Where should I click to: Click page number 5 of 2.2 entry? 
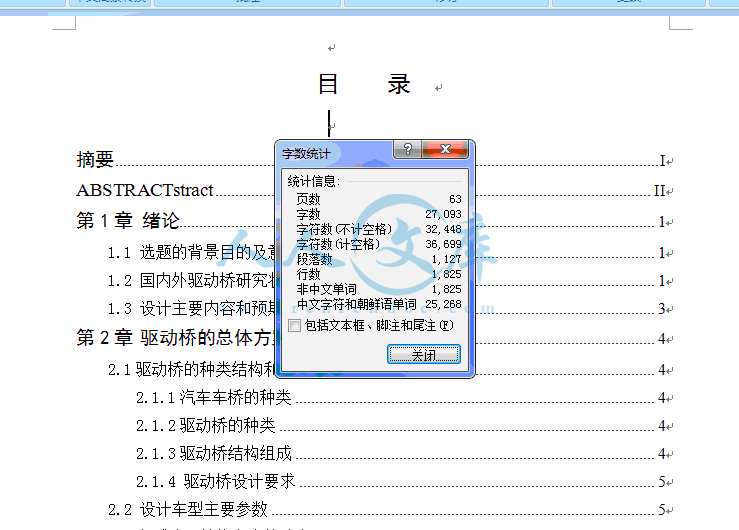tap(662, 510)
